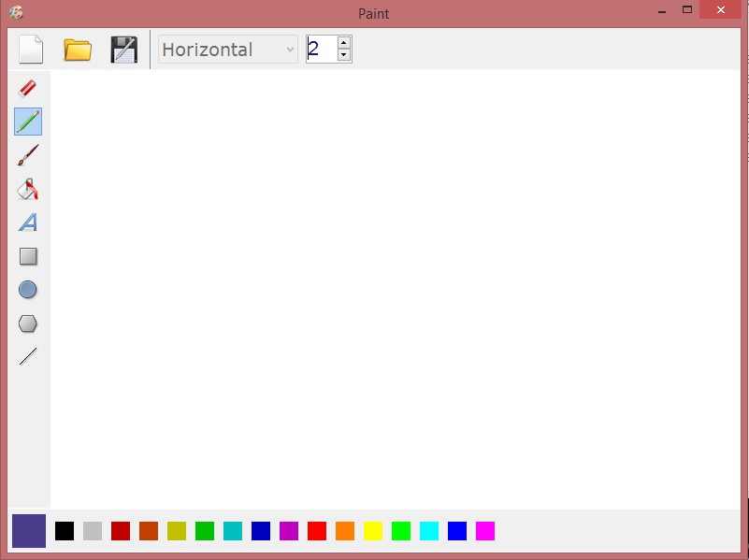Pick the bright yellow color swatch
The height and width of the screenshot is (560, 749).
coord(373,531)
